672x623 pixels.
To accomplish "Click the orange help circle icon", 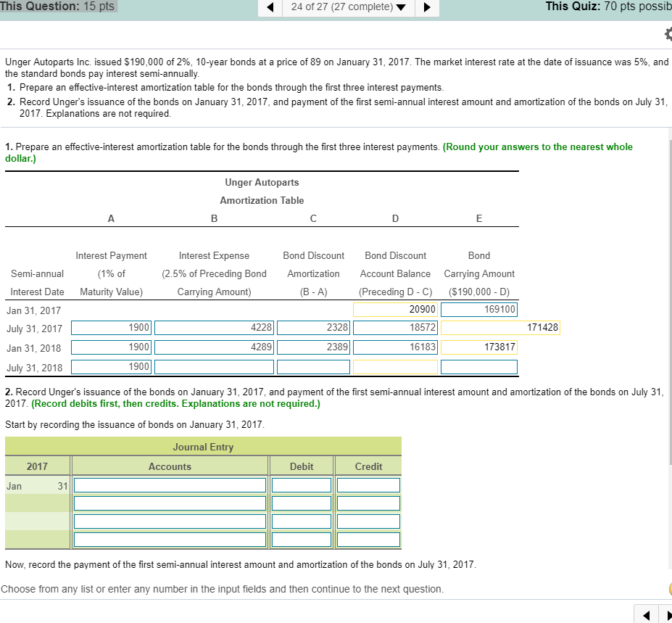I will [668, 588].
